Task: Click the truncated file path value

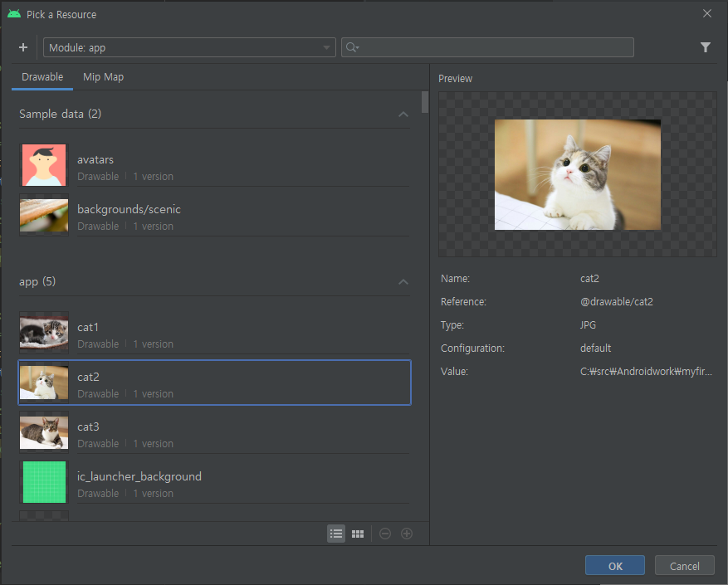Action: pos(646,372)
